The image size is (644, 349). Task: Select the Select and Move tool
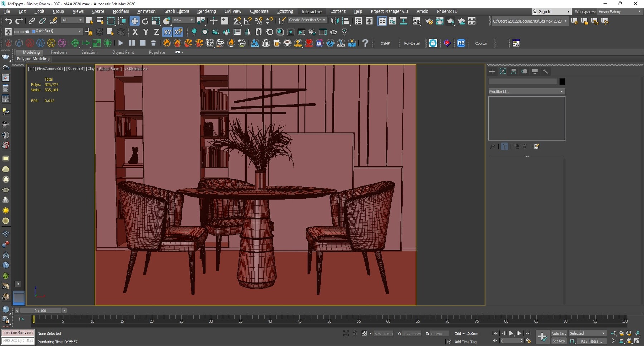(x=135, y=21)
